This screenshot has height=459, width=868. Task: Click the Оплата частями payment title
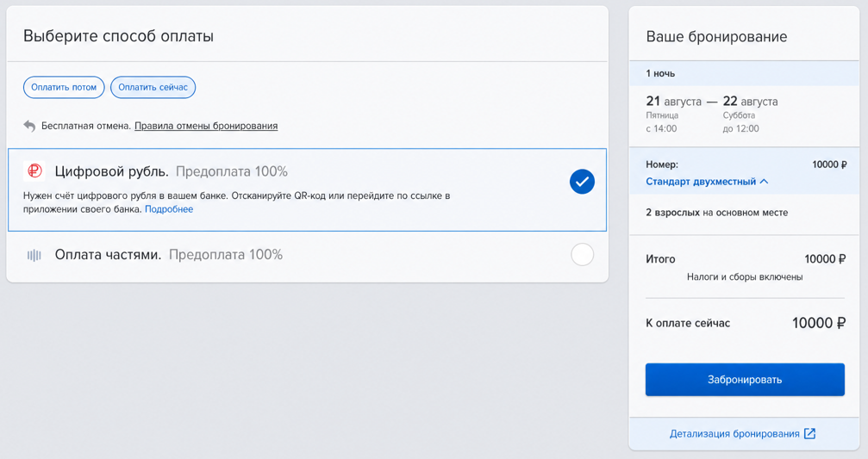click(x=108, y=254)
